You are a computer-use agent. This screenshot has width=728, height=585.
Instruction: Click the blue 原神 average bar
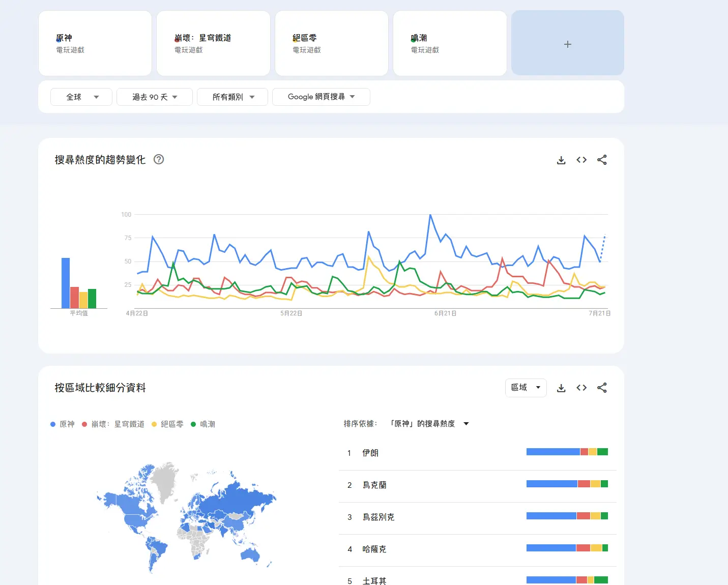coord(66,283)
